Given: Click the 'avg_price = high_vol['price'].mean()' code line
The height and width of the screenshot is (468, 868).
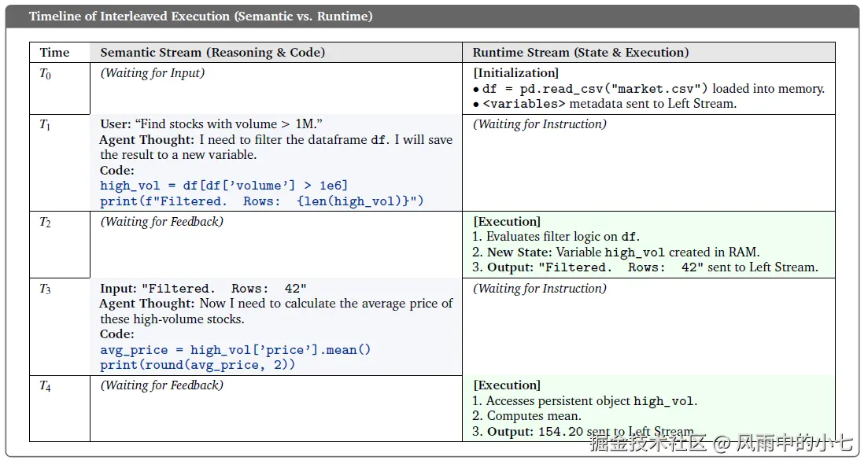Looking at the screenshot, I should 235,350.
